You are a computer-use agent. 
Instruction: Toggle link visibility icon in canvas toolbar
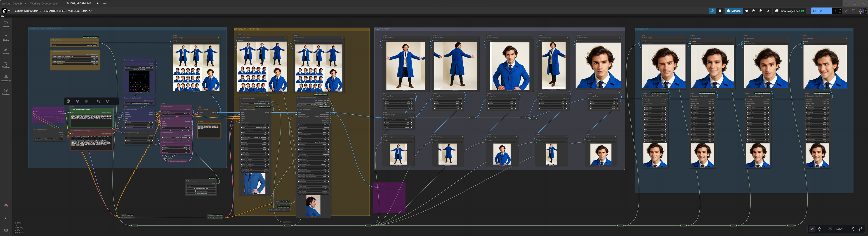(x=860, y=229)
